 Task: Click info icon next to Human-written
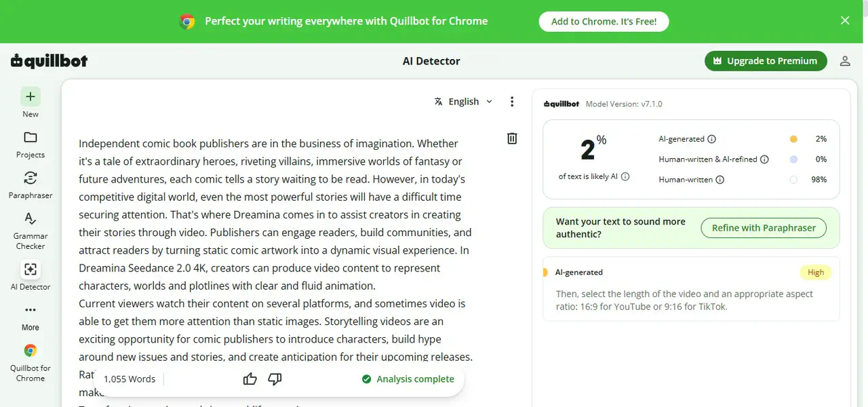click(720, 180)
